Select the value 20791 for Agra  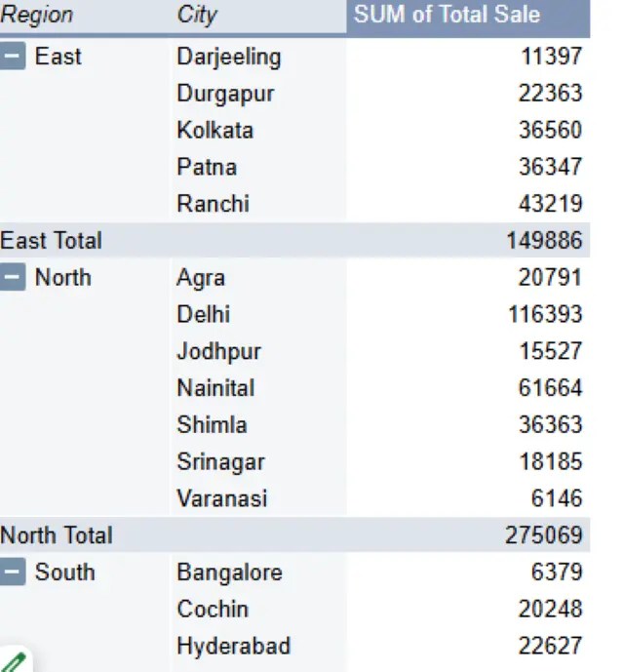[x=551, y=277]
